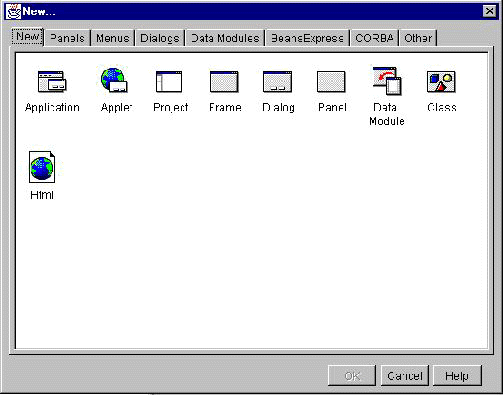Go to the BeansExpress tab
Screen dimensions: 503x395
click(307, 38)
